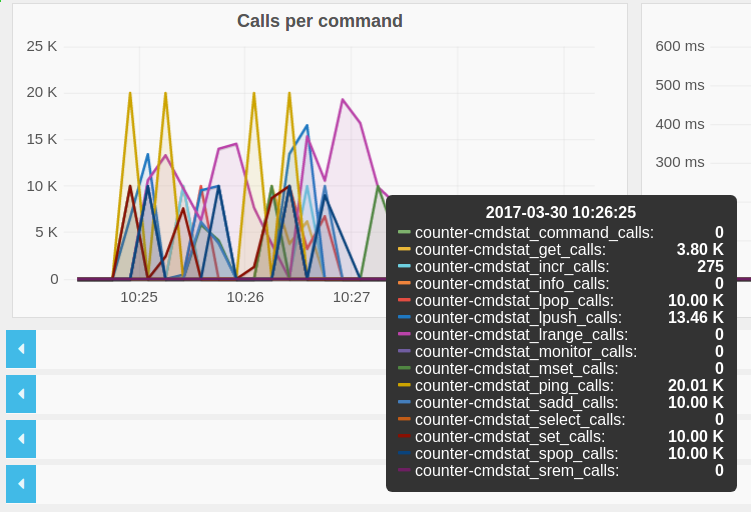Viewport: 751px width, 512px height.
Task: Click the tooltip timestamp 2017-03-30 10:26:25
Action: click(x=561, y=212)
